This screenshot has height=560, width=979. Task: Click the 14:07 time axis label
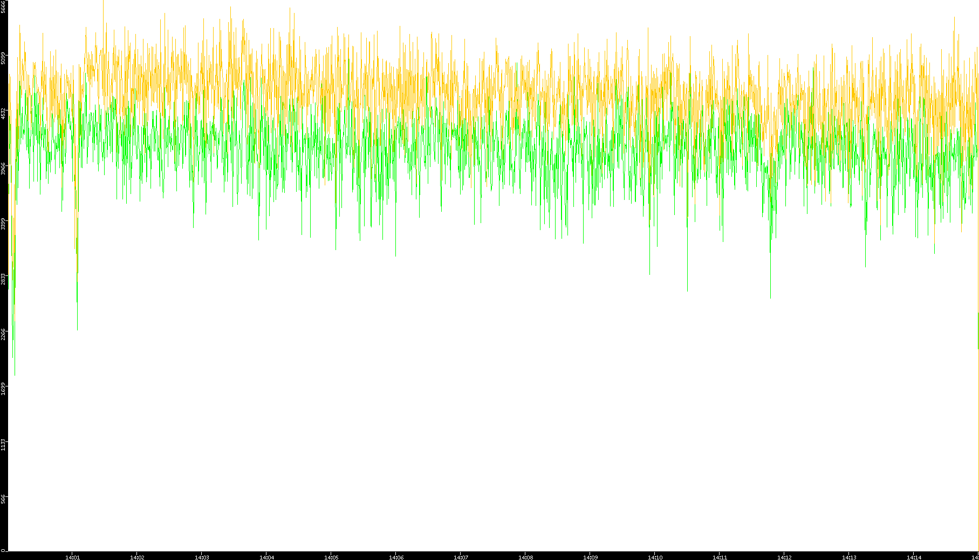click(461, 557)
